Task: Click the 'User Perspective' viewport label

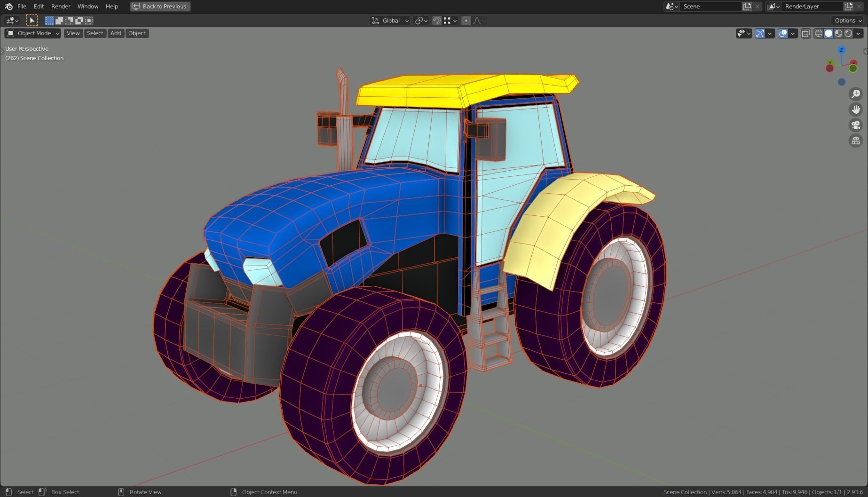Action: point(27,49)
